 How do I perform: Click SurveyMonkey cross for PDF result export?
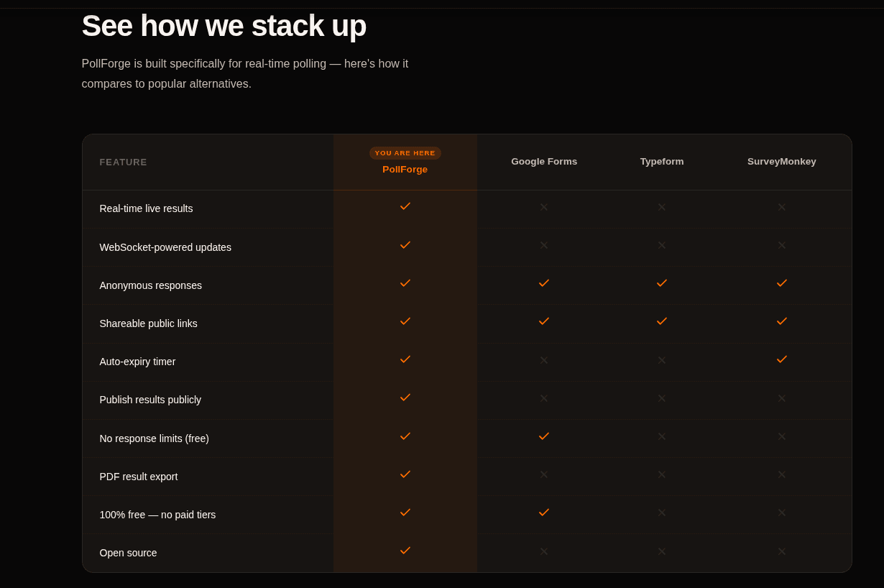coord(782,474)
